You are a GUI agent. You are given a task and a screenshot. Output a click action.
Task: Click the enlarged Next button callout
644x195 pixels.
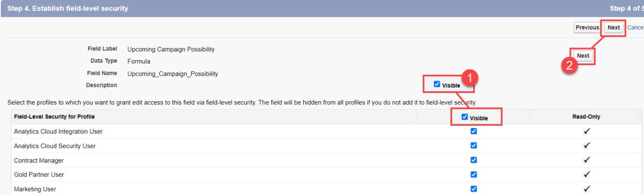point(583,55)
